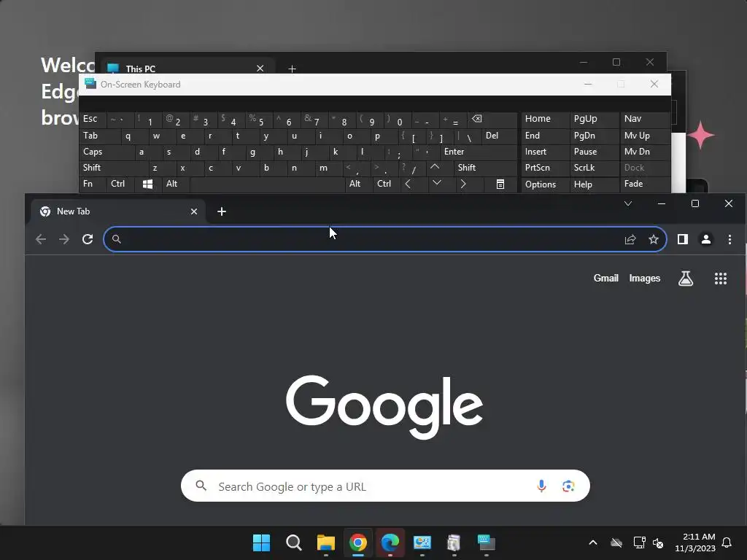Image resolution: width=747 pixels, height=560 pixels.
Task: Open Gmail link
Action: [605, 278]
